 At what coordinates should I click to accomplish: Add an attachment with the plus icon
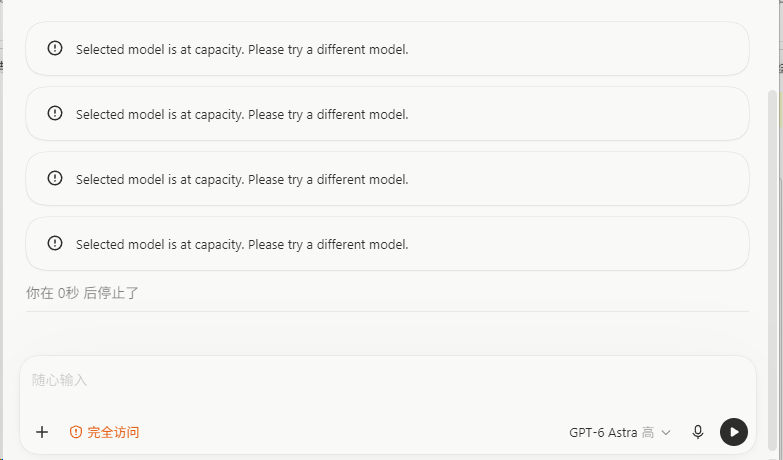coord(42,432)
